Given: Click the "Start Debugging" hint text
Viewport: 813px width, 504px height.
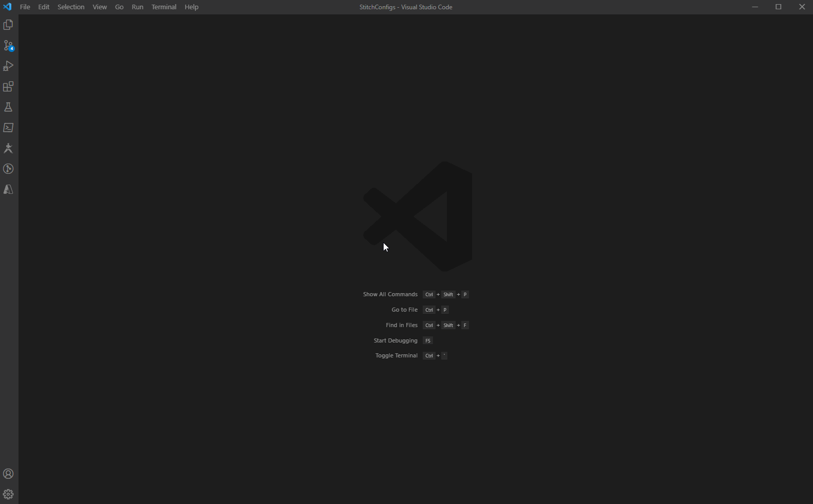Looking at the screenshot, I should point(395,341).
